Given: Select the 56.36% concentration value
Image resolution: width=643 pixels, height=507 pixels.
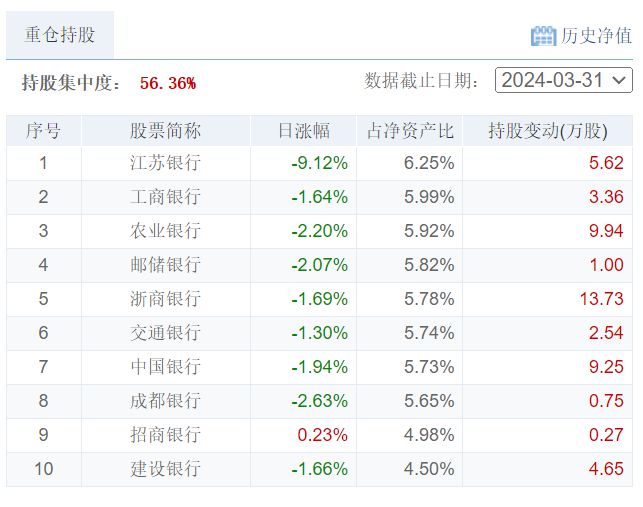Looking at the screenshot, I should [168, 83].
